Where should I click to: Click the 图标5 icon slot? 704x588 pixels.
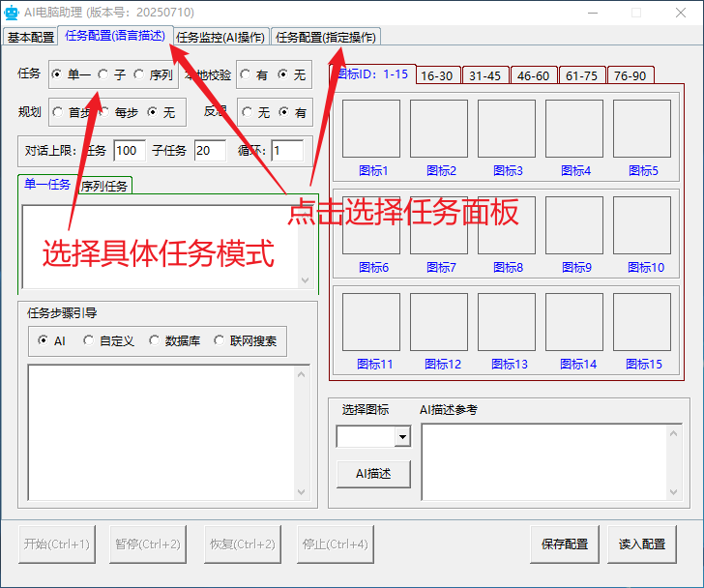(x=642, y=129)
